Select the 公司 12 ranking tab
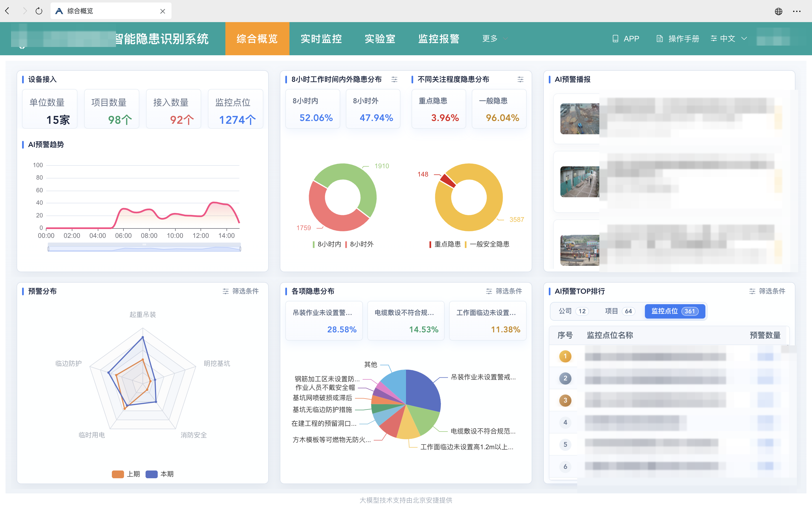Image resolution: width=812 pixels, height=510 pixels. [x=574, y=311]
